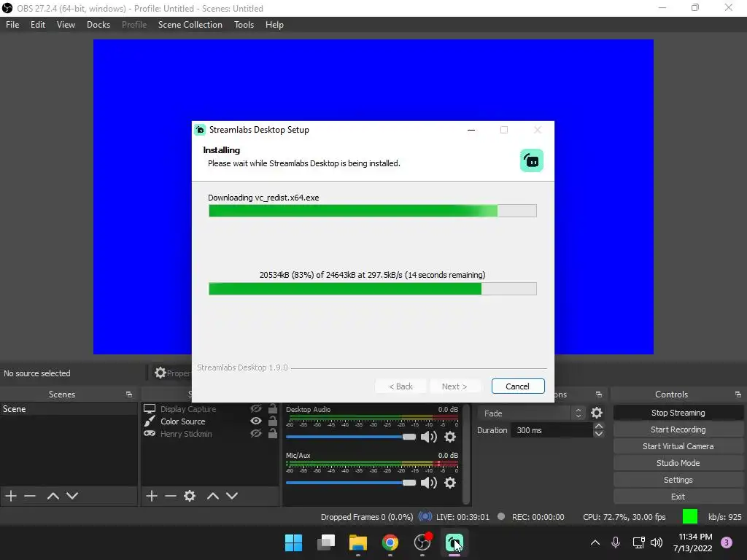Move source up with arrow icon
747x560 pixels.
coord(213,496)
